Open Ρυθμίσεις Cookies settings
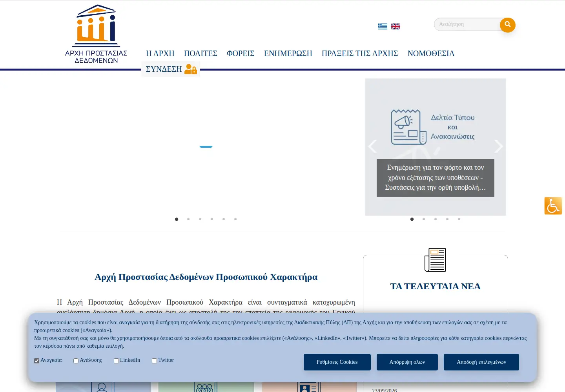Viewport: 565px width, 392px height. [x=337, y=362]
